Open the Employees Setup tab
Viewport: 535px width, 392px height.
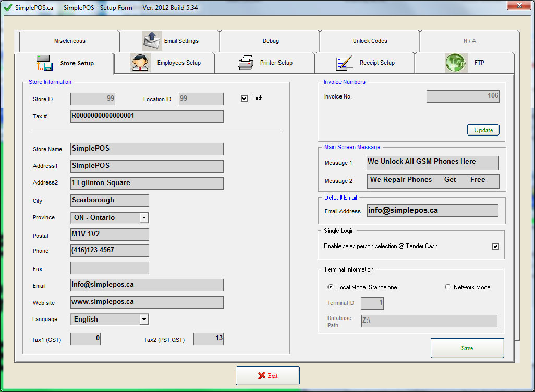click(x=164, y=63)
